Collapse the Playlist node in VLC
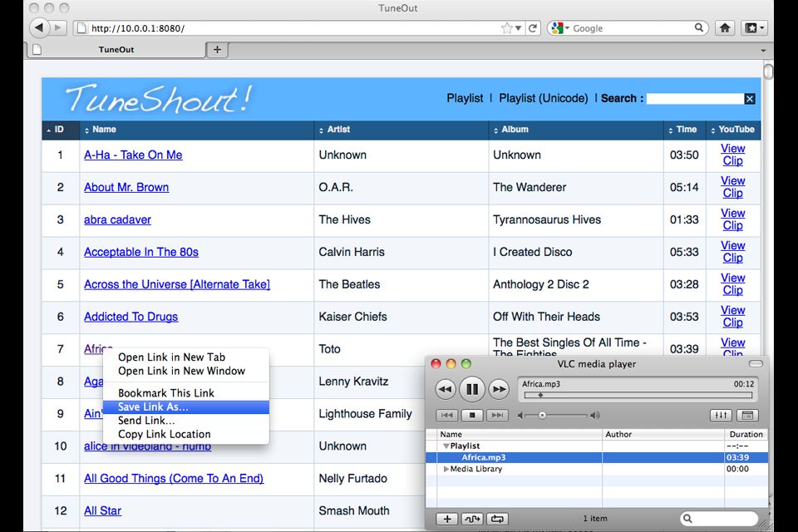This screenshot has height=532, width=798. click(x=446, y=446)
